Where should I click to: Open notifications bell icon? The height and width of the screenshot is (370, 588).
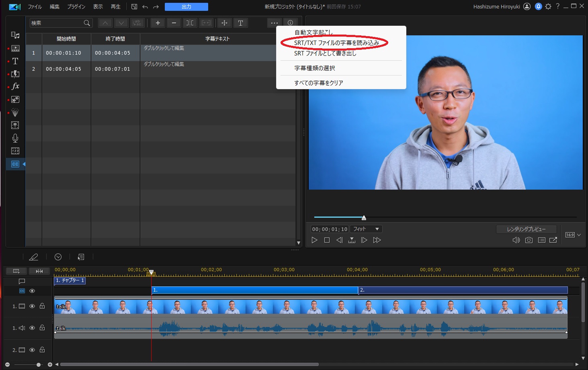point(539,6)
